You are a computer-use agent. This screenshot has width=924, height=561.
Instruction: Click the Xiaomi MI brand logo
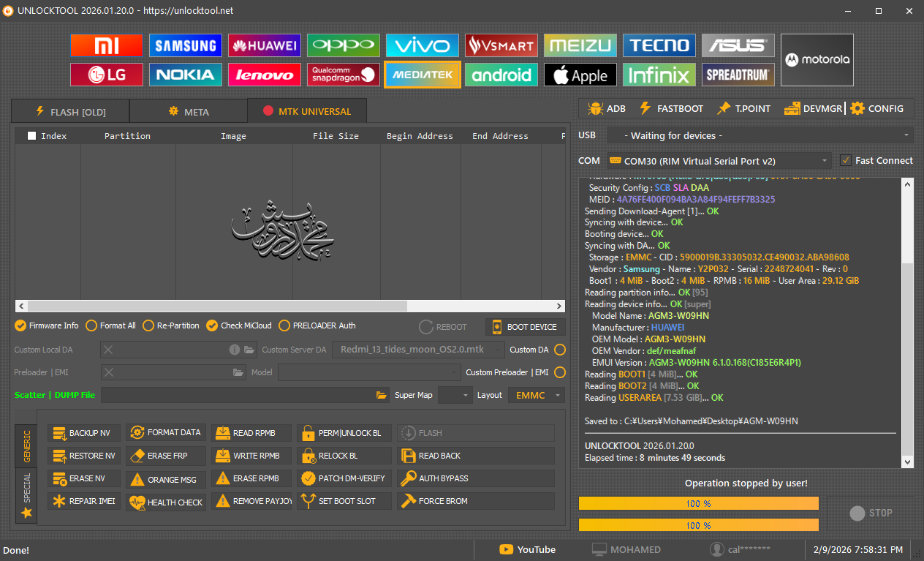[x=107, y=45]
